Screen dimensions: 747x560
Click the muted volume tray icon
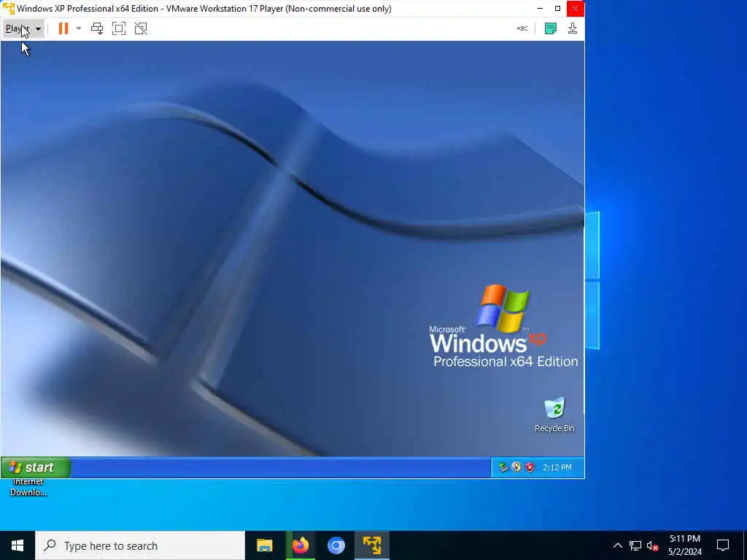[x=653, y=545]
